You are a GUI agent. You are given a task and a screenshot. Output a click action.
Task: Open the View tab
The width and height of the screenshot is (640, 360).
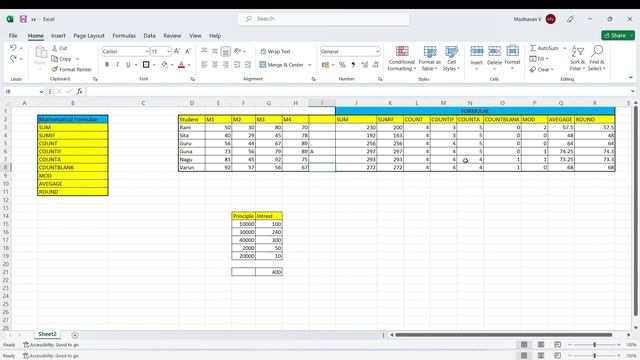(x=195, y=36)
